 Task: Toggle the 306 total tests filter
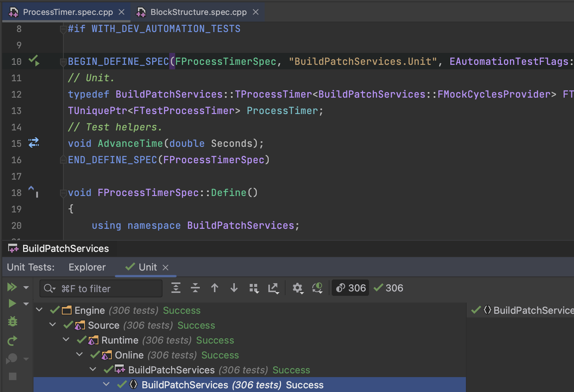pyautogui.click(x=350, y=288)
